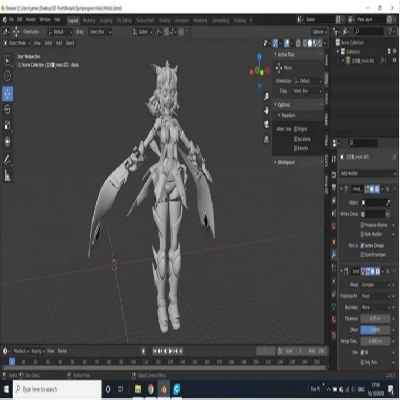Switch to the Layout workspace tab
The height and width of the screenshot is (400, 400).
[x=73, y=20]
